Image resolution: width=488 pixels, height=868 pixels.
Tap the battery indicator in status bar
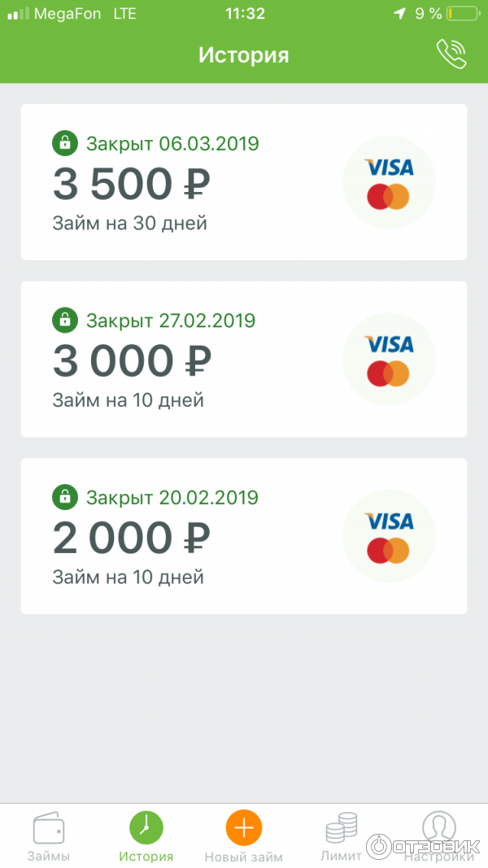pyautogui.click(x=462, y=14)
